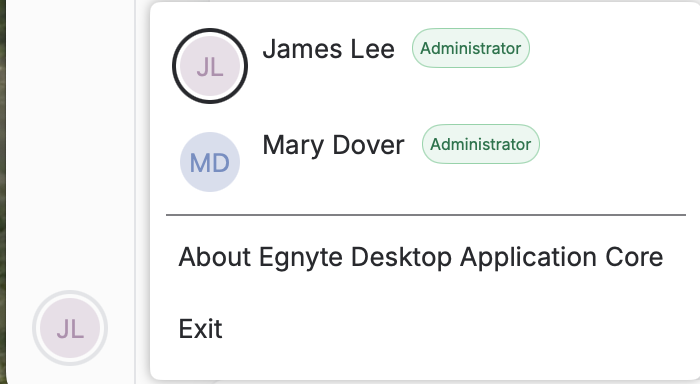Switch to the Mary Dover name label
This screenshot has height=384, width=700.
[333, 145]
